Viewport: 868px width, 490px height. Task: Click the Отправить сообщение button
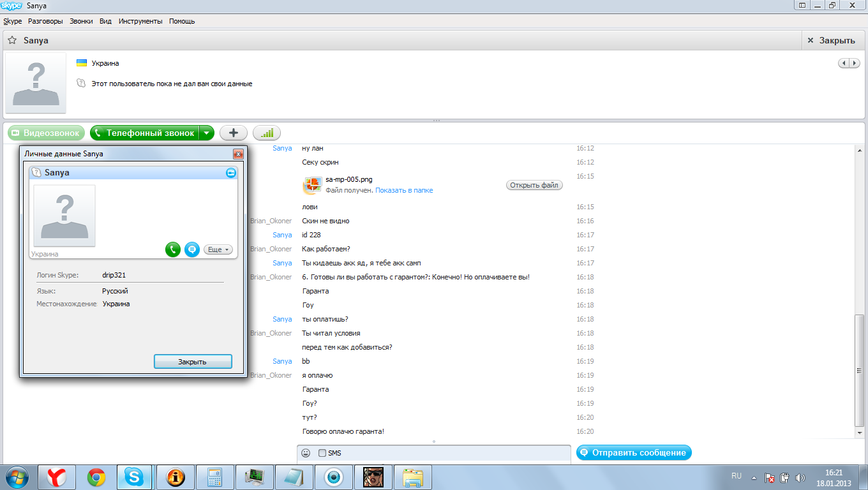coord(634,452)
